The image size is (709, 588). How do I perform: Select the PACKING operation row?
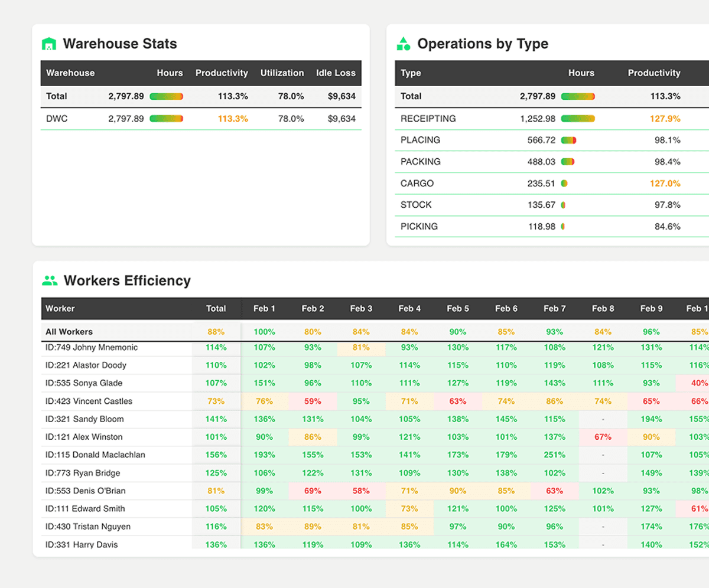point(552,162)
